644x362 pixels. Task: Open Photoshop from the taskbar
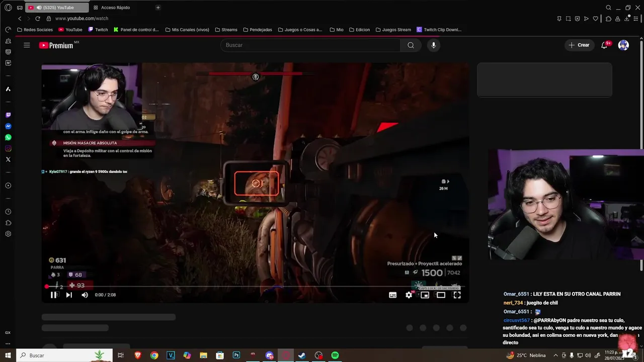(x=236, y=355)
